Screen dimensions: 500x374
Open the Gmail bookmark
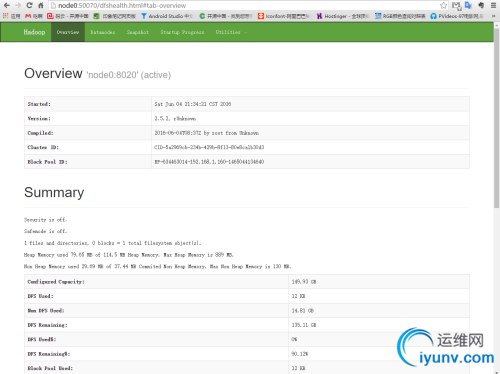[x=34, y=16]
